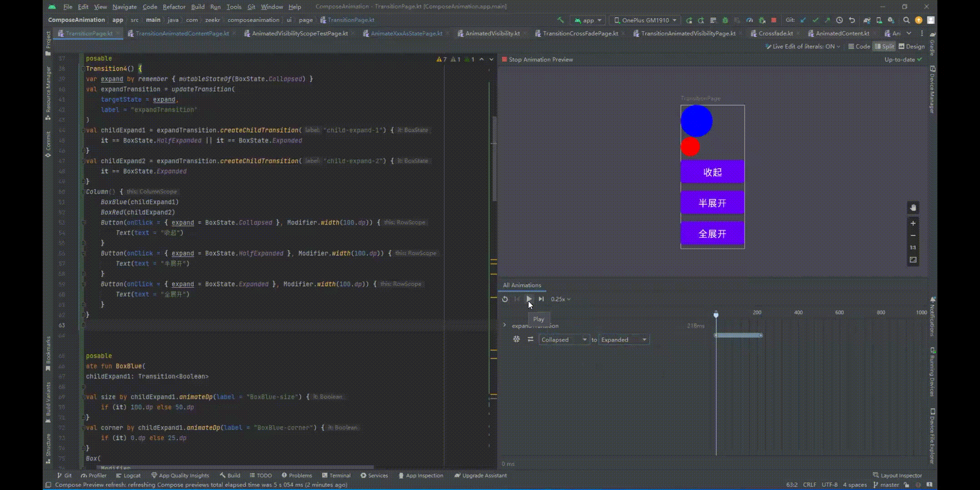
Task: Open the Collapsed start state dropdown
Action: (564, 339)
